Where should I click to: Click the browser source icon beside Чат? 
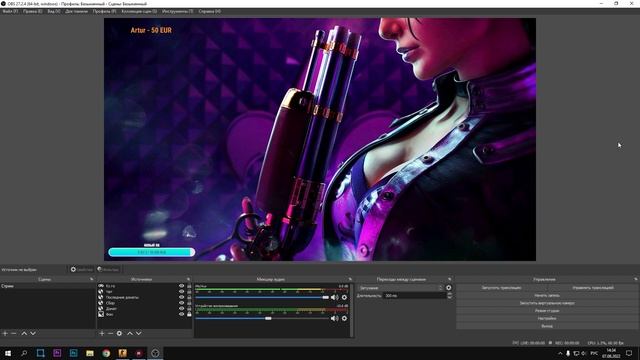click(101, 292)
